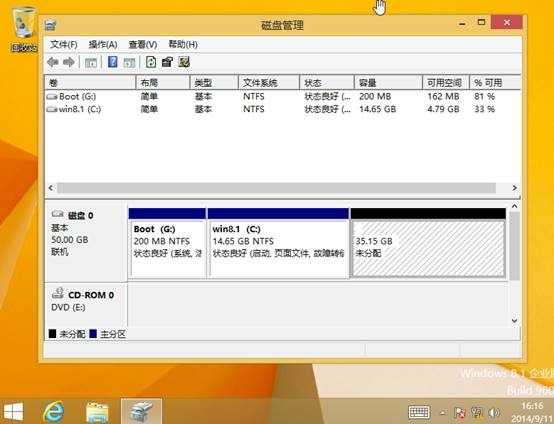
Task: Click the action pane toolbar icon
Action: click(129, 63)
